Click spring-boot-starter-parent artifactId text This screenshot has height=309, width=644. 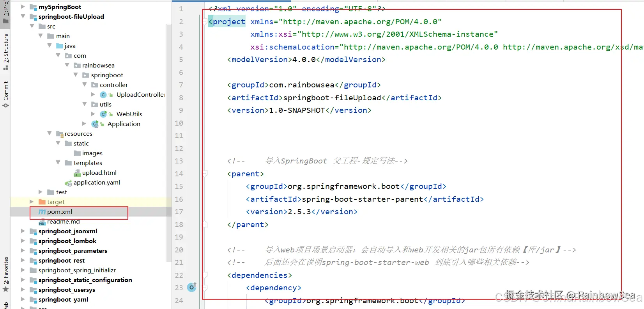pos(363,199)
